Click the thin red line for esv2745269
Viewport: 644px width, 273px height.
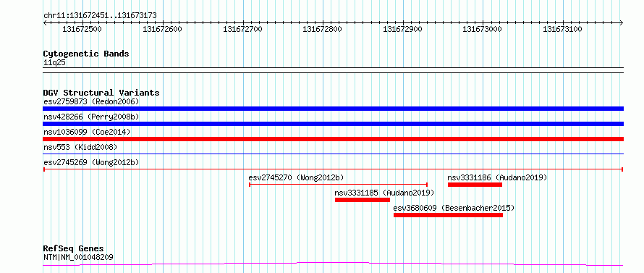333,169
